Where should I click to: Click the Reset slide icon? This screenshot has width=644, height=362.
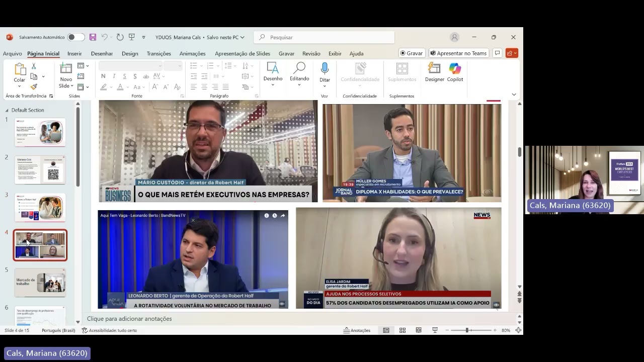click(80, 76)
